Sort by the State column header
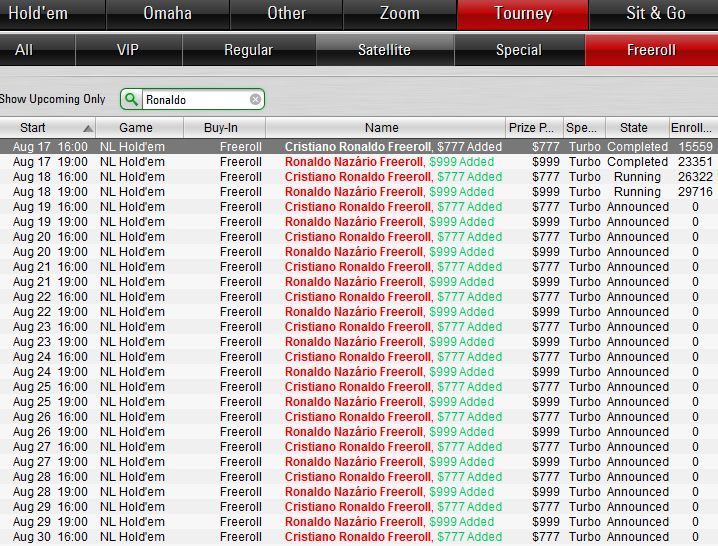 637,128
